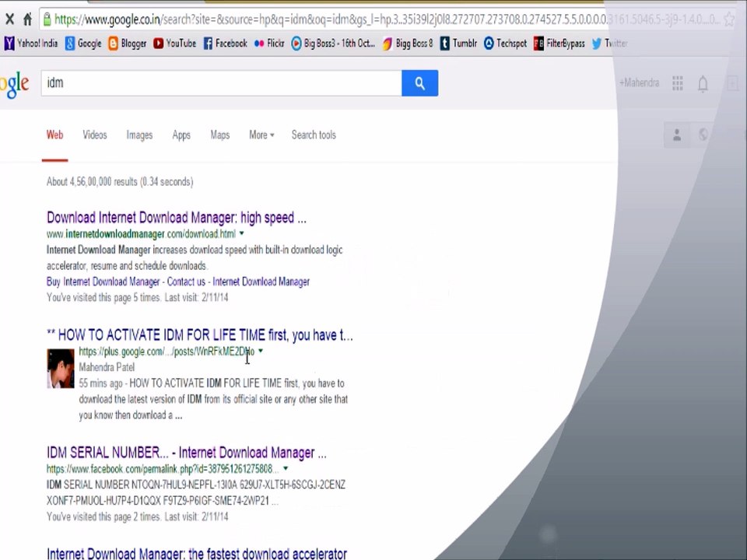The image size is (747, 560).
Task: Select the Web search tab
Action: [x=54, y=135]
